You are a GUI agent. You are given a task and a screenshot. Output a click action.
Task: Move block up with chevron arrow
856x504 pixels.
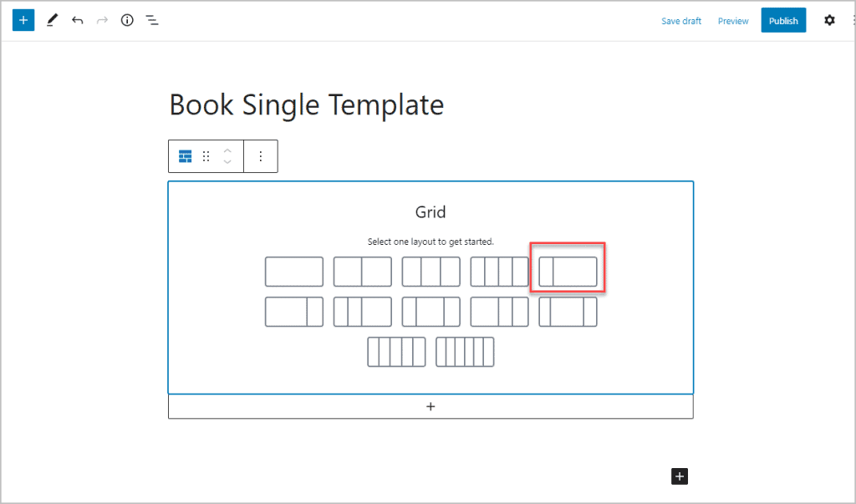point(227,150)
